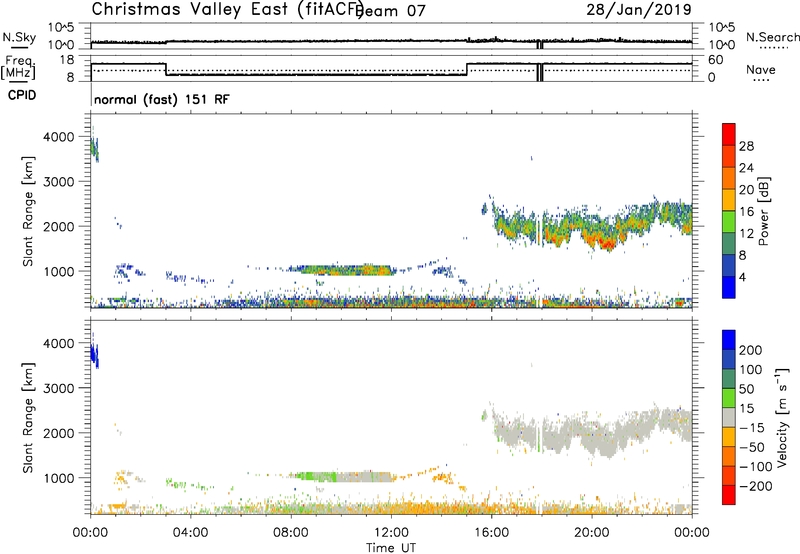Click the velocity scale value -200
800x554 pixels.
pyautogui.click(x=756, y=486)
